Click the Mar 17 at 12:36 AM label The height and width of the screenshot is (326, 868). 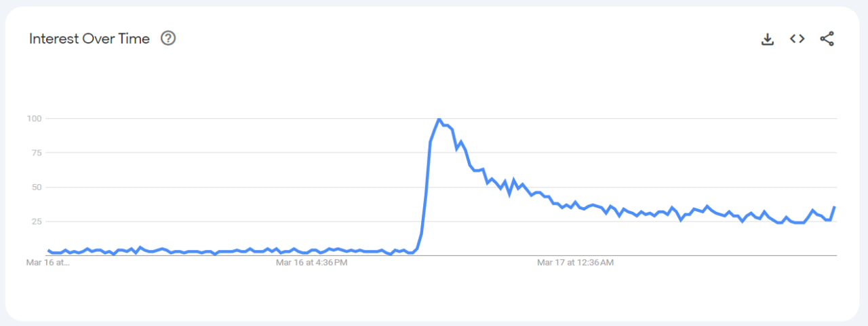tap(575, 262)
